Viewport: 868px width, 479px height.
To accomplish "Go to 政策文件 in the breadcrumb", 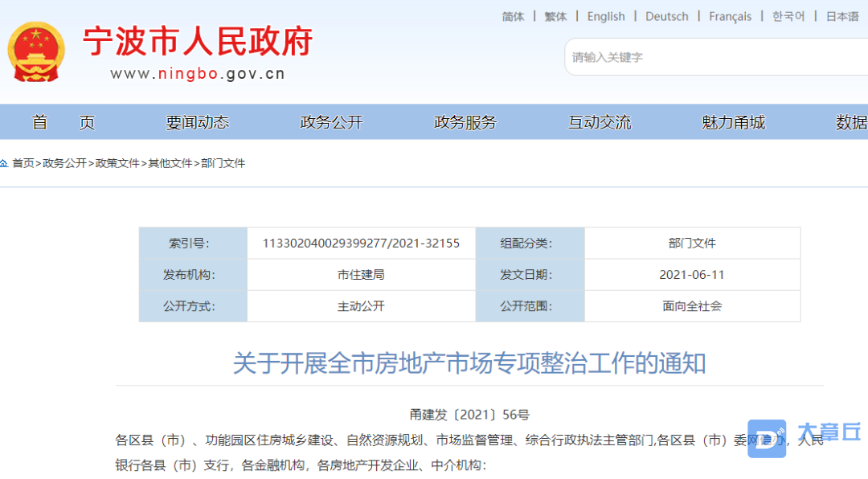I will 117,163.
